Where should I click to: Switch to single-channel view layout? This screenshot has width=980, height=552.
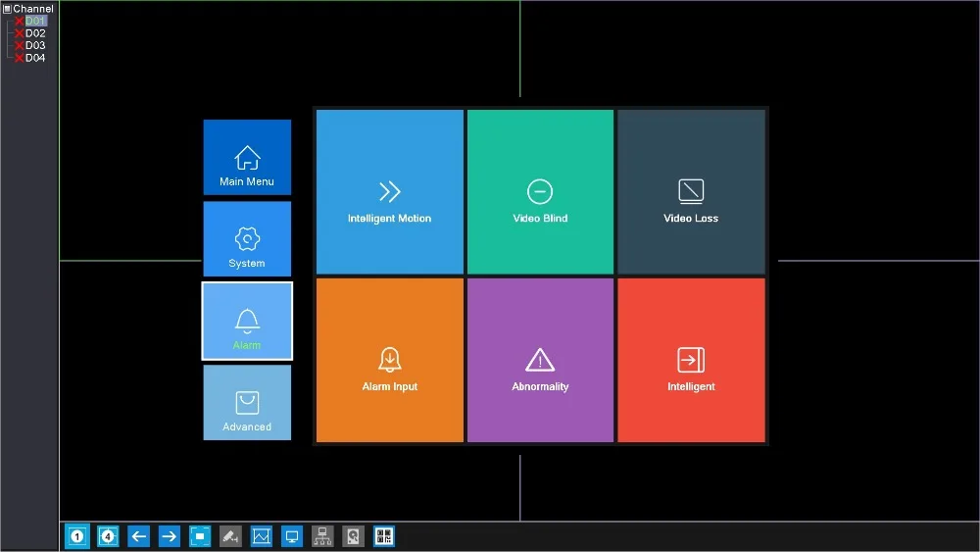pyautogui.click(x=76, y=536)
